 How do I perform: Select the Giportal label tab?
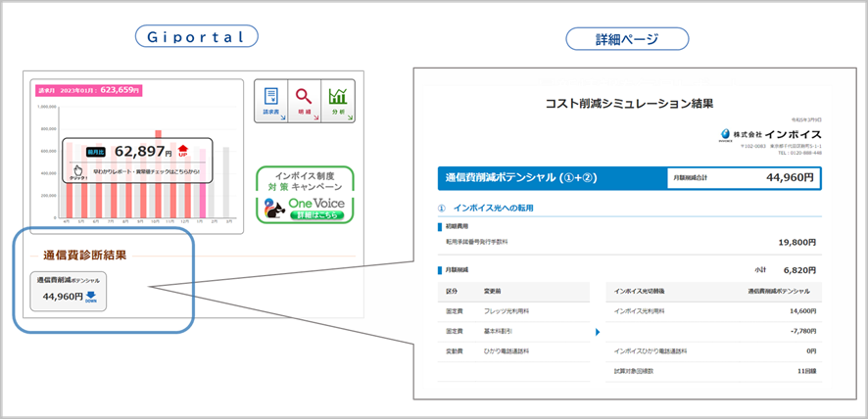point(197,35)
